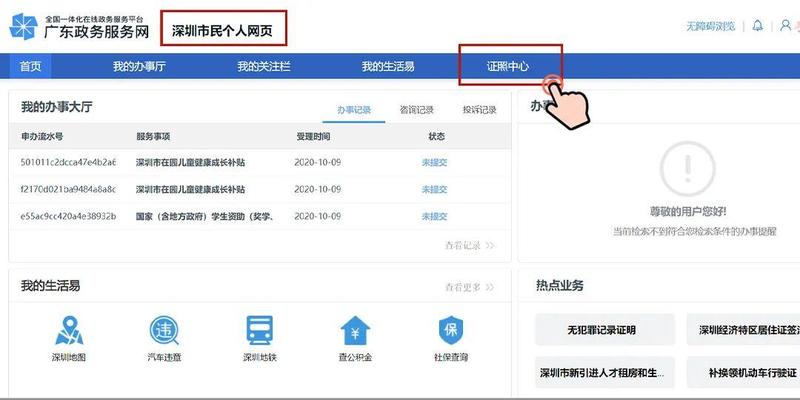Go to the 证照中心 menu item
The width and height of the screenshot is (800, 400).
tap(508, 67)
